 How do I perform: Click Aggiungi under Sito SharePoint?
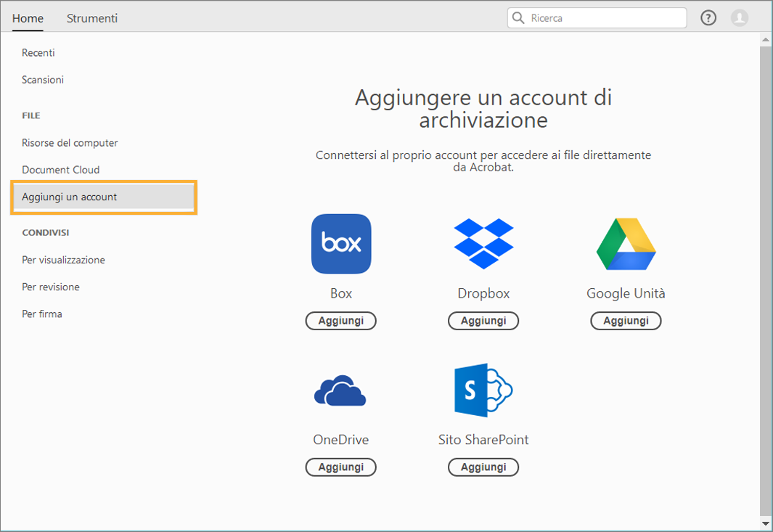click(x=483, y=467)
